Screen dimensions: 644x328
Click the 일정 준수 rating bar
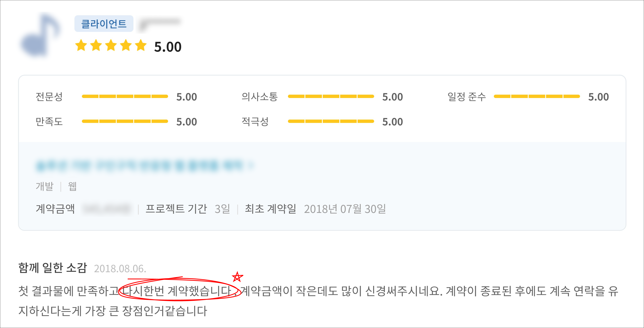536,96
